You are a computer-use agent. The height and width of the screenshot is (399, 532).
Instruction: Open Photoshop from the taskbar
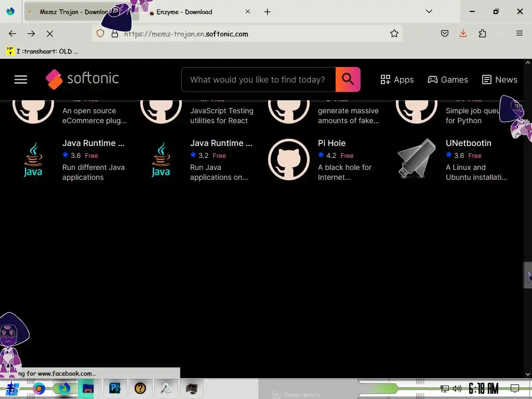tap(115, 389)
